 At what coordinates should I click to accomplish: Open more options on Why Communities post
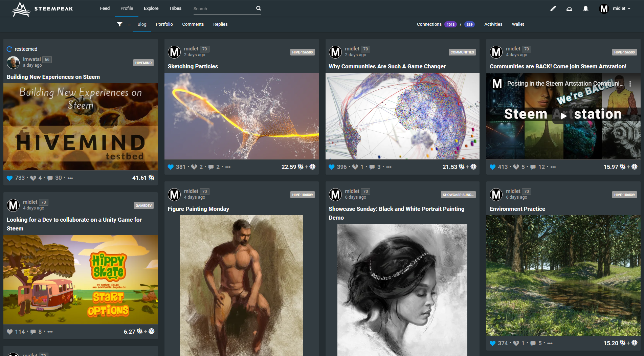click(389, 167)
